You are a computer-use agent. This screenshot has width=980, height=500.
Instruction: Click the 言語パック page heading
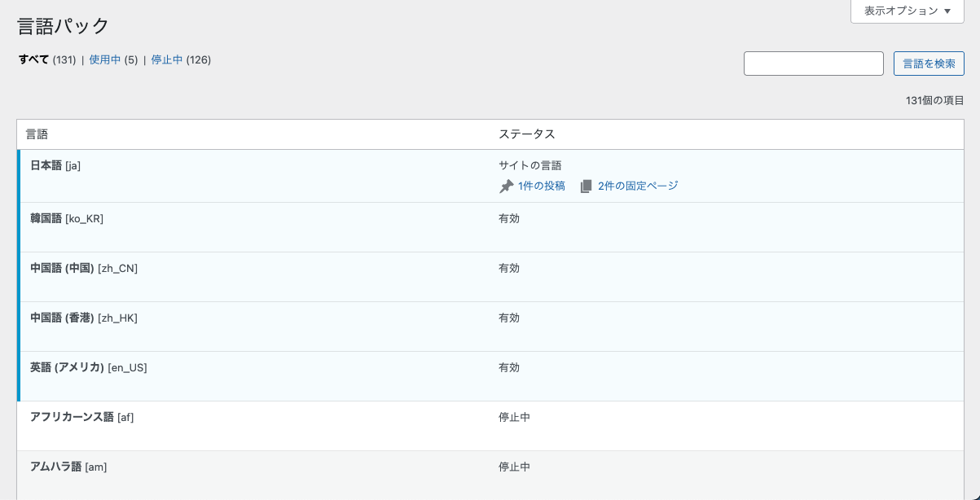pyautogui.click(x=64, y=26)
